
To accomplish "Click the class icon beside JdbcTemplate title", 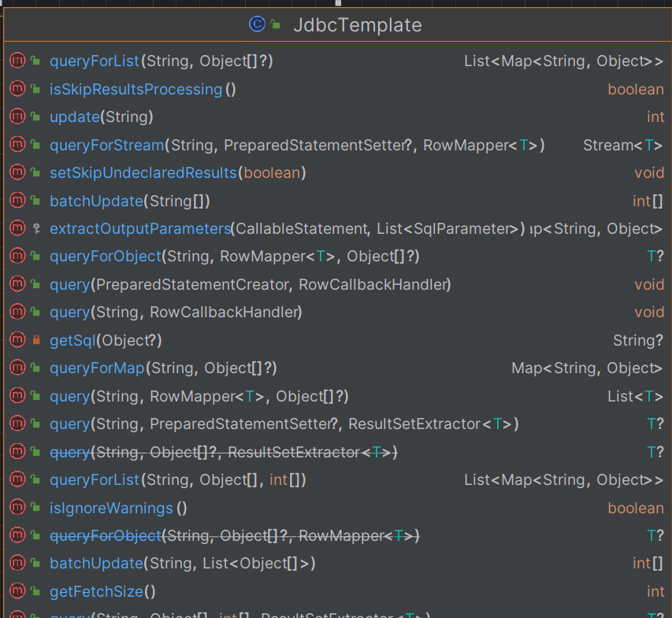I will point(257,25).
